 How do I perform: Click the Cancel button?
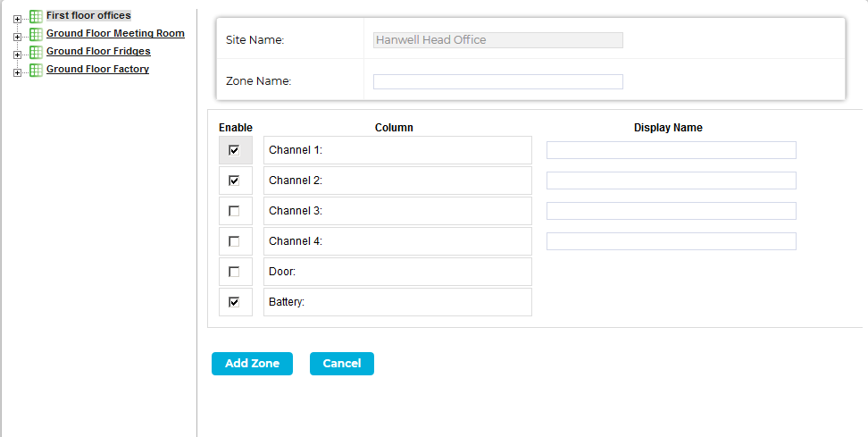[341, 364]
